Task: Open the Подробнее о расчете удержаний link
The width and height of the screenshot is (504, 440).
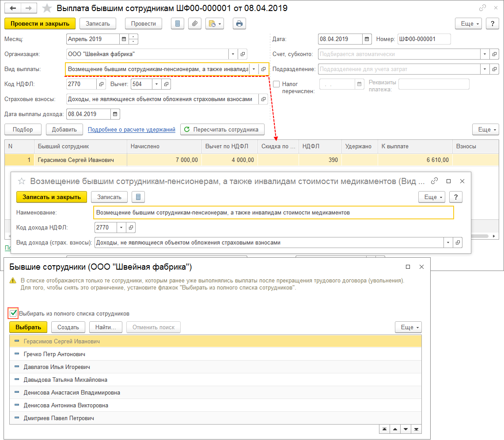Action: [132, 129]
